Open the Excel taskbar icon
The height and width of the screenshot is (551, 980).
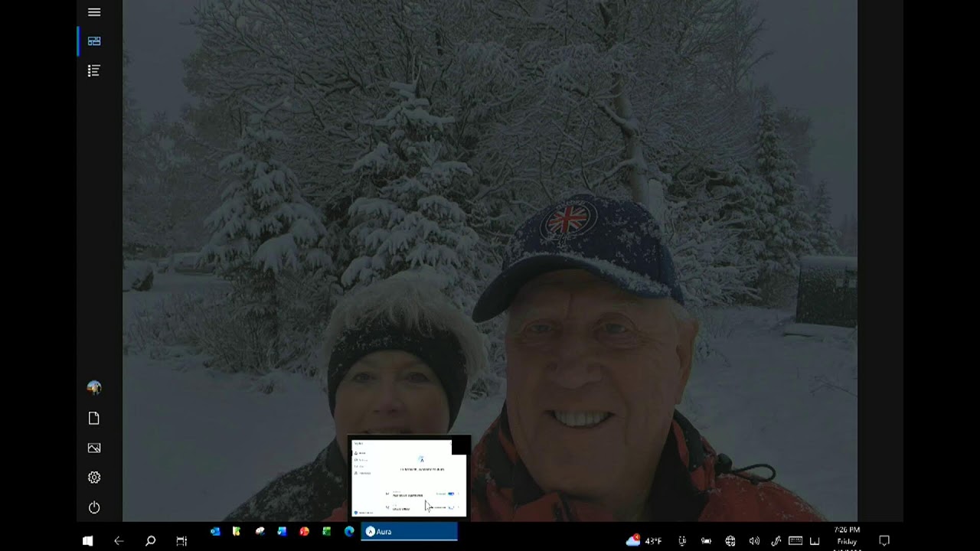(x=327, y=531)
